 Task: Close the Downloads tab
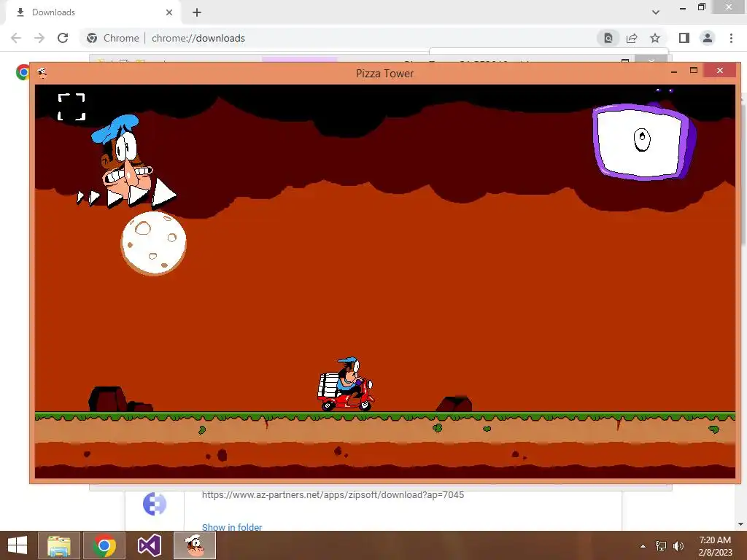tap(169, 12)
